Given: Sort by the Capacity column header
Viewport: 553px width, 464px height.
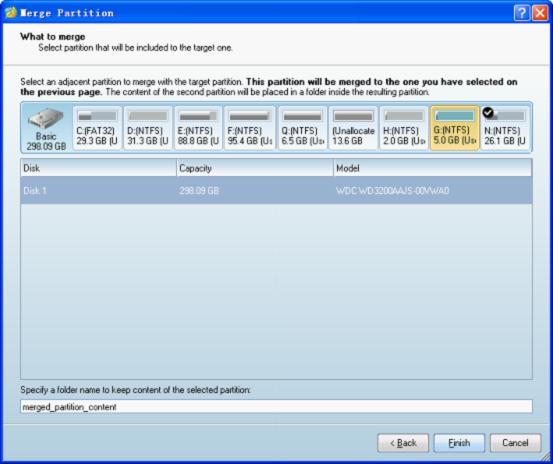Looking at the screenshot, I should tap(255, 168).
